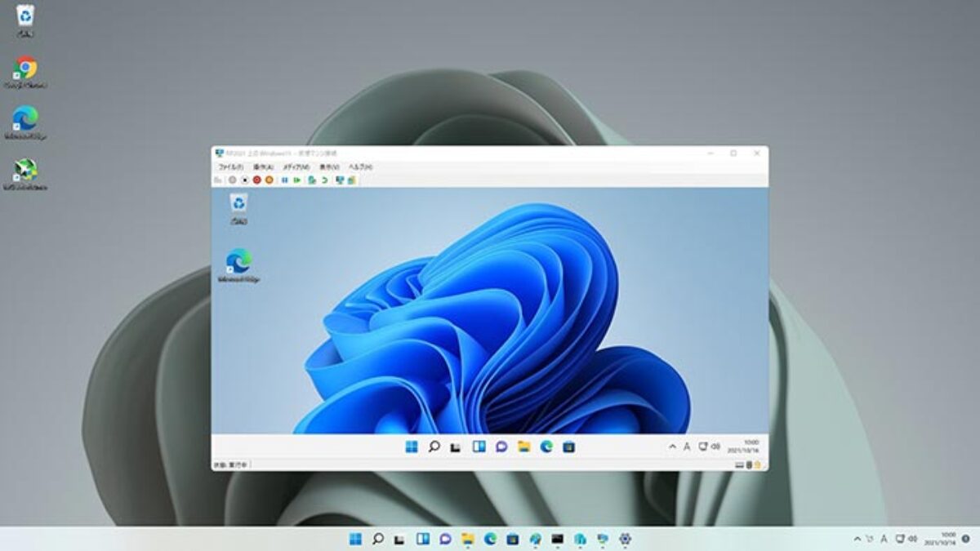This screenshot has width=980, height=551.
Task: Open Microsoft Store in the VM taskbar
Action: coord(569,447)
